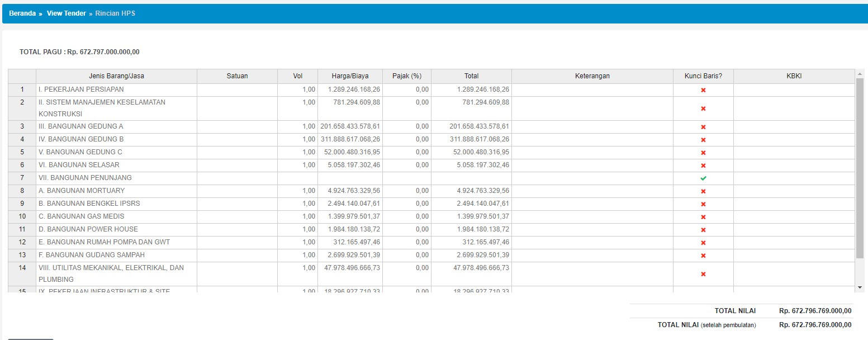Image resolution: width=868 pixels, height=340 pixels.
Task: Click the Harga/Biaya column header
Action: 350,76
